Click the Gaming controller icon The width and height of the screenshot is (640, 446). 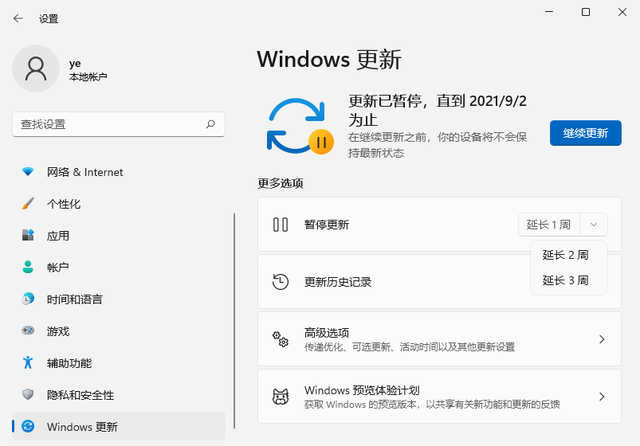28,330
